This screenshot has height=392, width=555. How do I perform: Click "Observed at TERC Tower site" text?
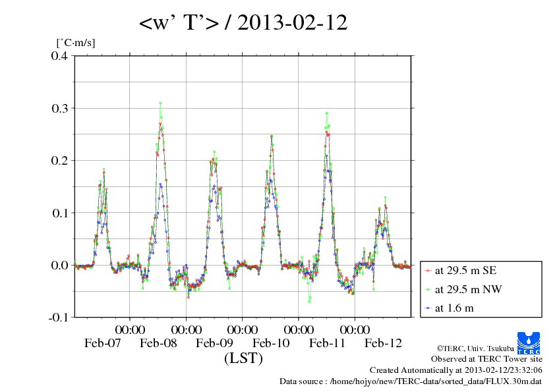[x=486, y=359]
